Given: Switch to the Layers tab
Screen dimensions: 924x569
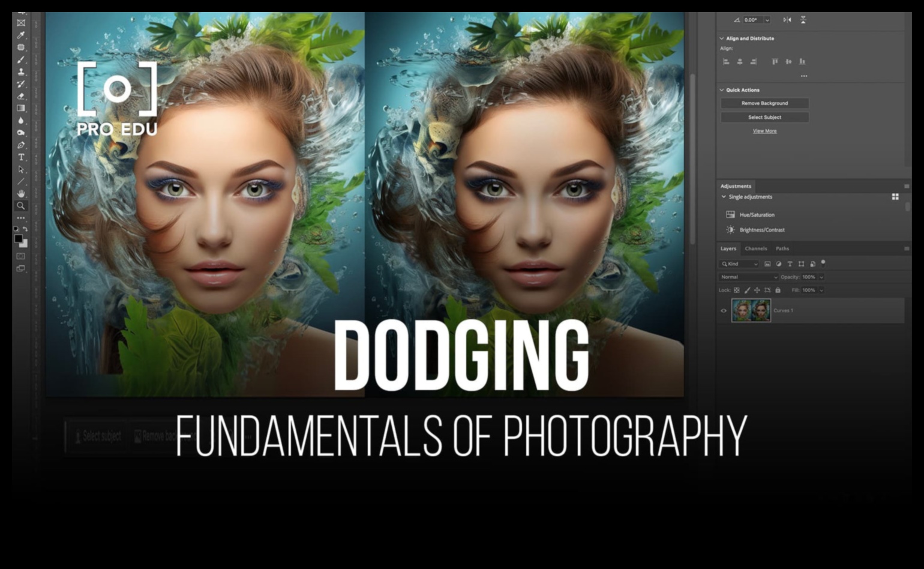Looking at the screenshot, I should 728,248.
